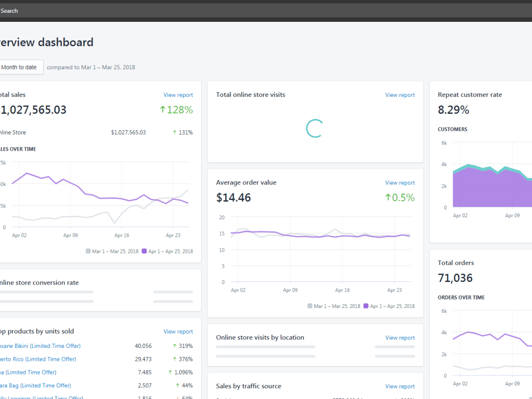This screenshot has height=399, width=532.
Task: Open the Bikini (Limited Time Offer) product link
Action: tap(40, 346)
